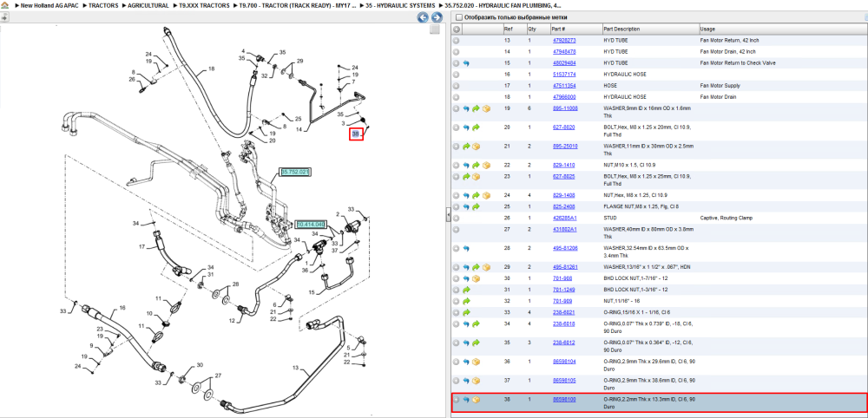The width and height of the screenshot is (868, 418).
Task: Open AGRICULTURAL breadcrumb level
Action: [x=148, y=5]
